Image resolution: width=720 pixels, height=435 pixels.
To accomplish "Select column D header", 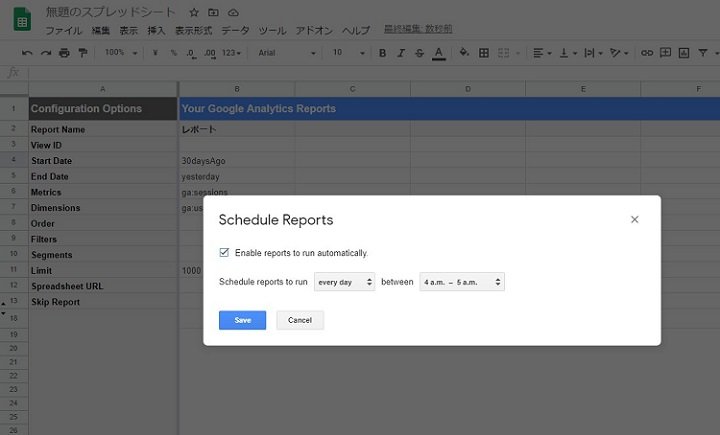I will click(468, 89).
